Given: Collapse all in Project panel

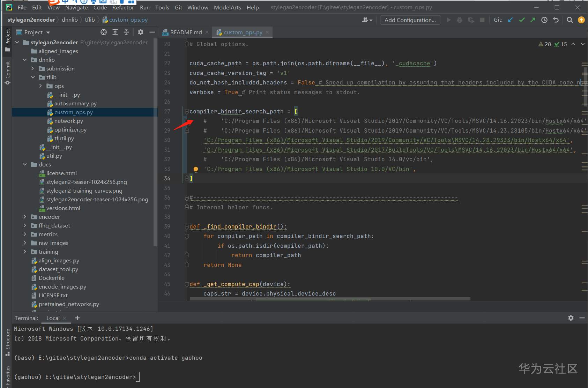Looking at the screenshot, I should [x=126, y=32].
